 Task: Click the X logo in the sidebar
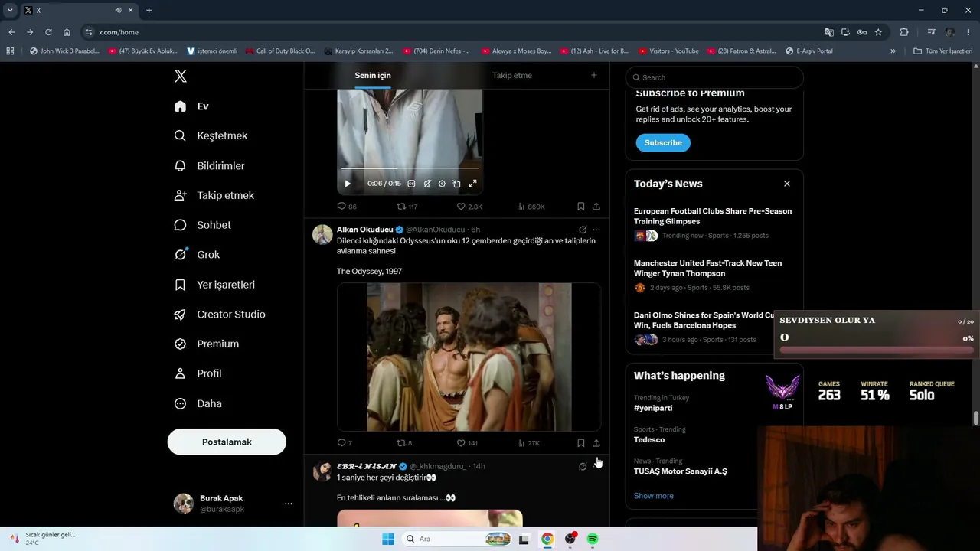pyautogui.click(x=181, y=76)
